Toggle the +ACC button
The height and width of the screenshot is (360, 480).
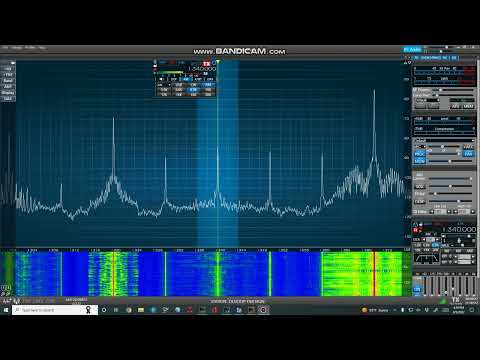[x=468, y=147]
